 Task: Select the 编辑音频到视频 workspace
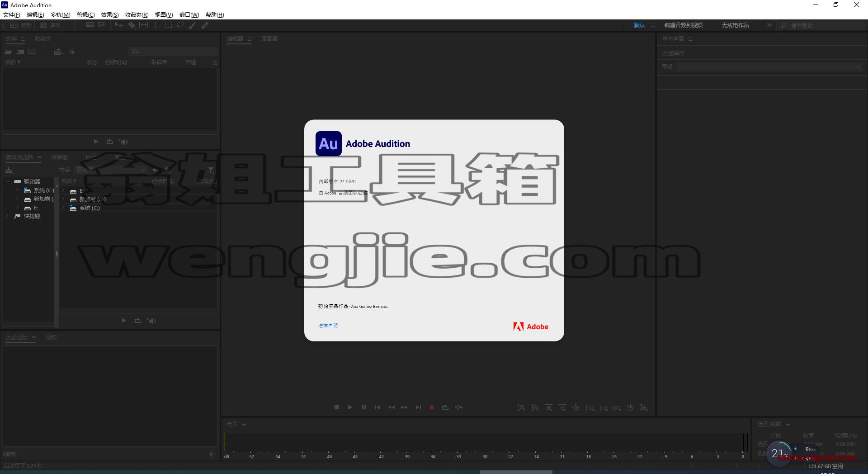click(684, 25)
